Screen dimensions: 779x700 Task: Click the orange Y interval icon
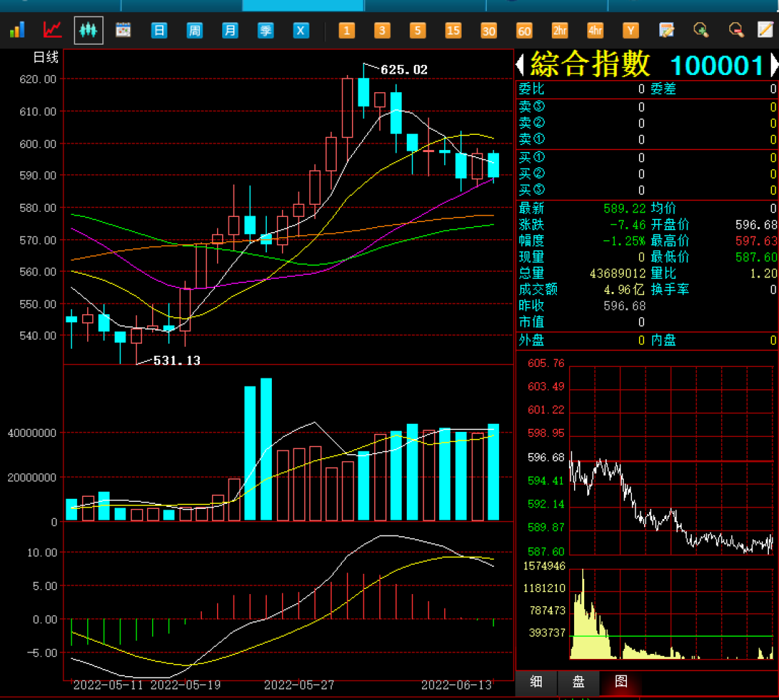click(x=631, y=31)
